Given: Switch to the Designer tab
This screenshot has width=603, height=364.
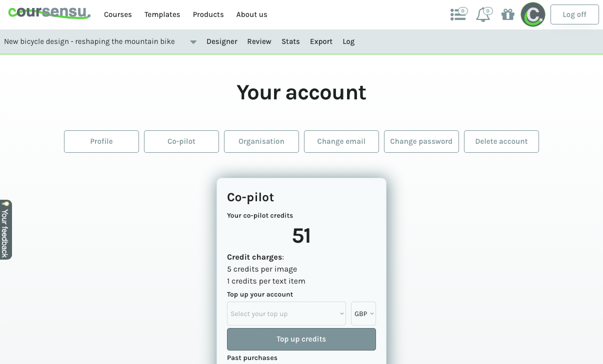Looking at the screenshot, I should point(222,41).
